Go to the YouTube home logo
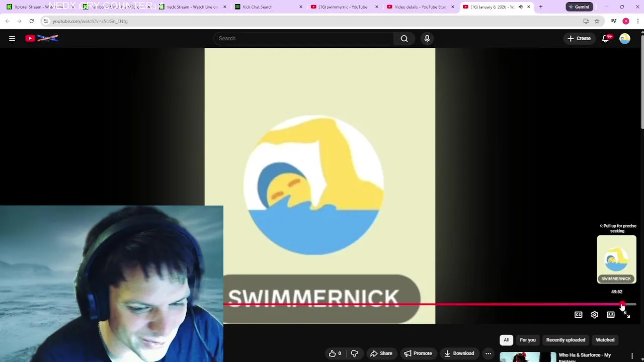Viewport: 644px width, 362px height. [42, 38]
